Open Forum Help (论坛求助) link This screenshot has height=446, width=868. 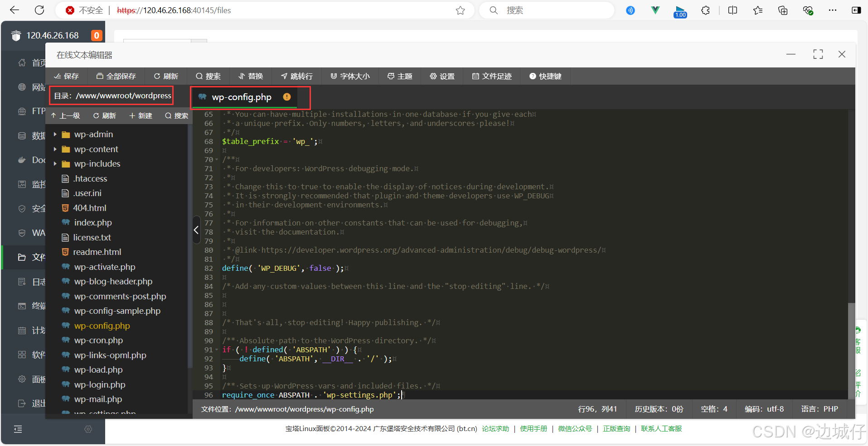[495, 429]
